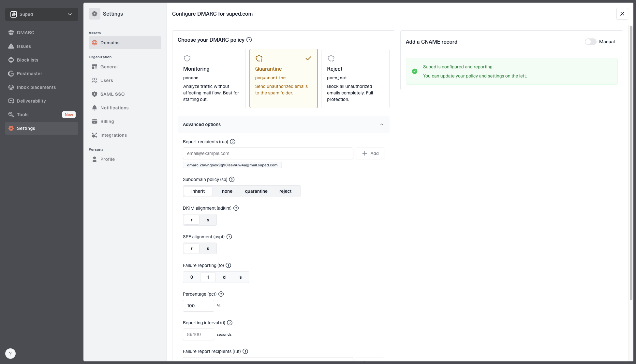Close the Configure DMARC dialog
636x364 pixels.
tap(622, 14)
